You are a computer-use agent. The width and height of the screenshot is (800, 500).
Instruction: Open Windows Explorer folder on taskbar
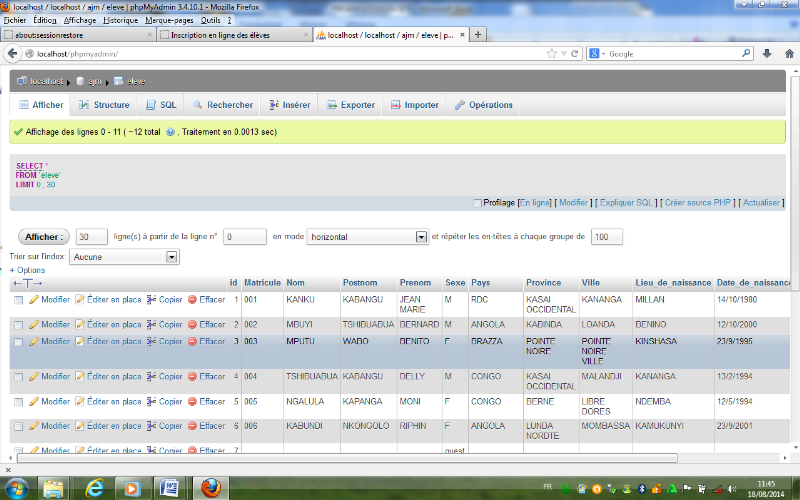tap(54, 488)
